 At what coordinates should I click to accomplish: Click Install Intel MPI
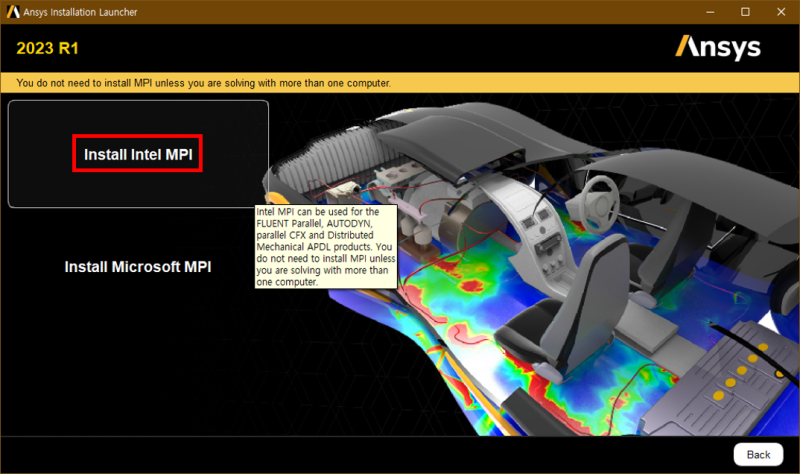(x=138, y=154)
